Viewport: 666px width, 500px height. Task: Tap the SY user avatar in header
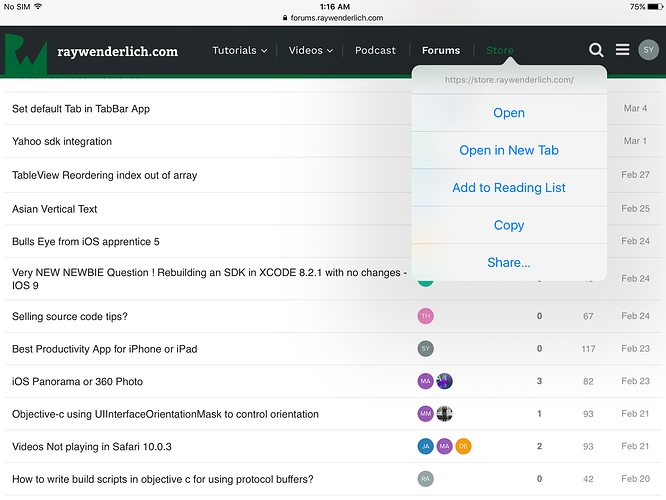(648, 50)
